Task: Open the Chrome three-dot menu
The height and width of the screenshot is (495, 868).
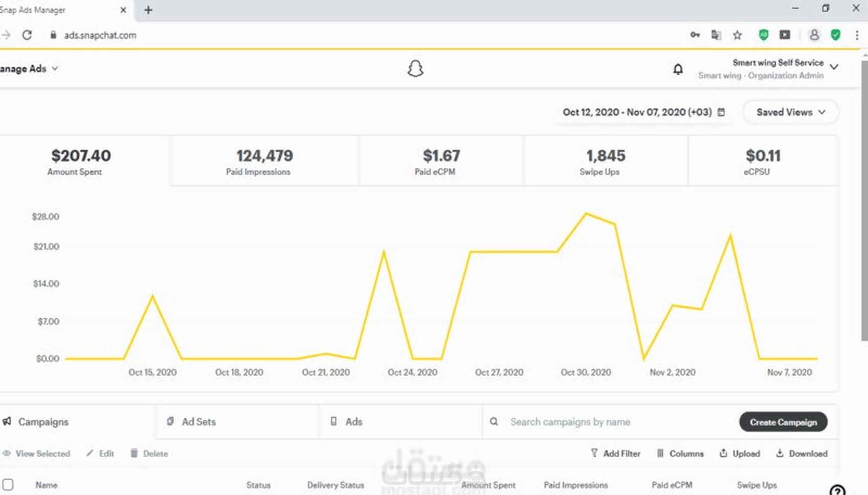Action: [x=857, y=35]
